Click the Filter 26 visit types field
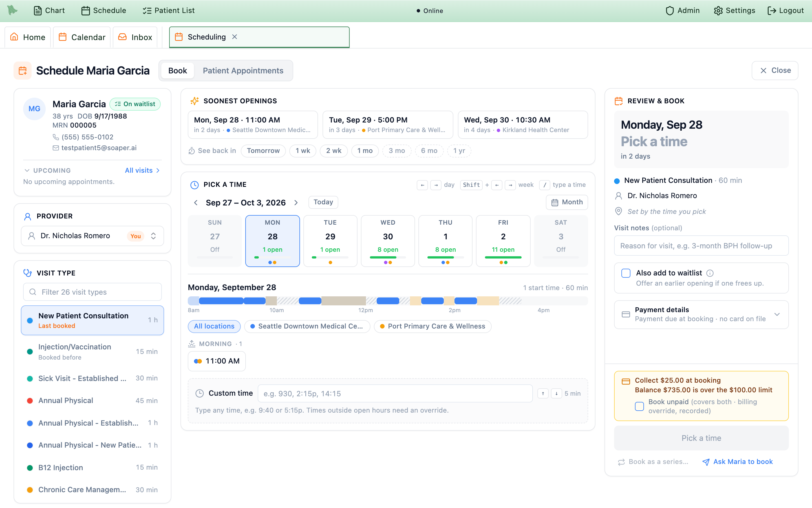812x508 pixels. [92, 292]
